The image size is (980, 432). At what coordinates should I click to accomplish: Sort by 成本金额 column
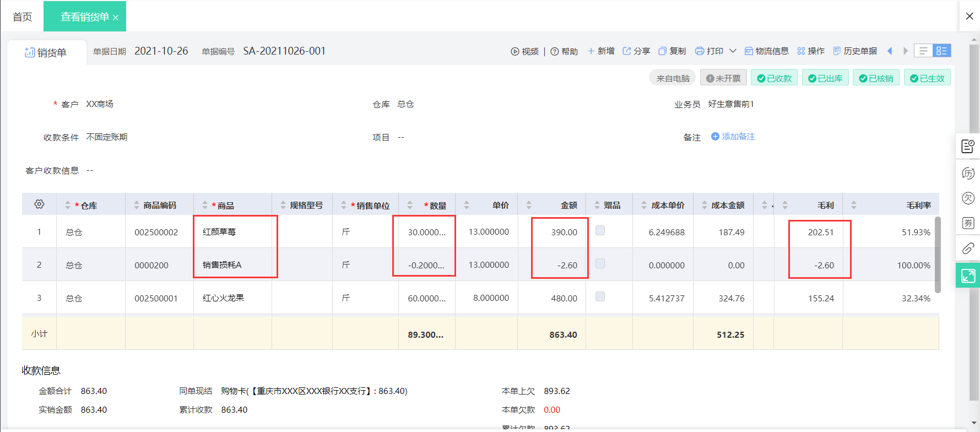(x=705, y=206)
